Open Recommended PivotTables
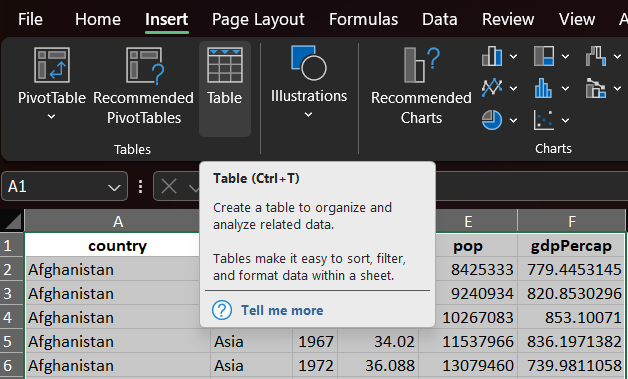Viewport: 628px width, 379px height. coord(143,86)
